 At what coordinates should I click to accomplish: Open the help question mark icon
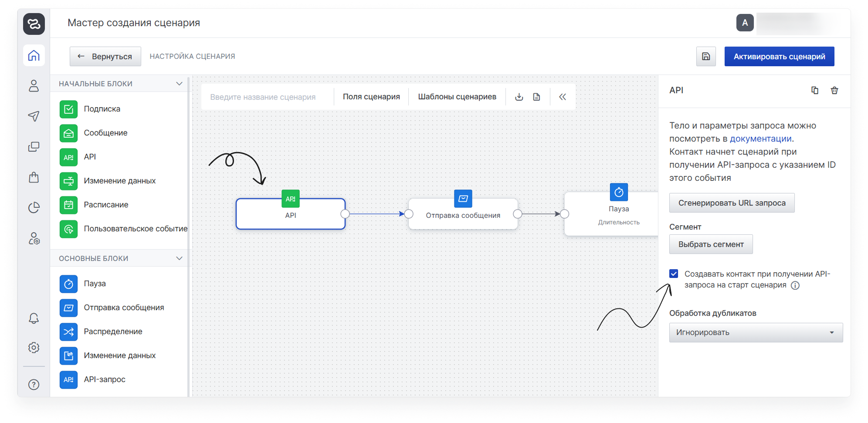(34, 385)
